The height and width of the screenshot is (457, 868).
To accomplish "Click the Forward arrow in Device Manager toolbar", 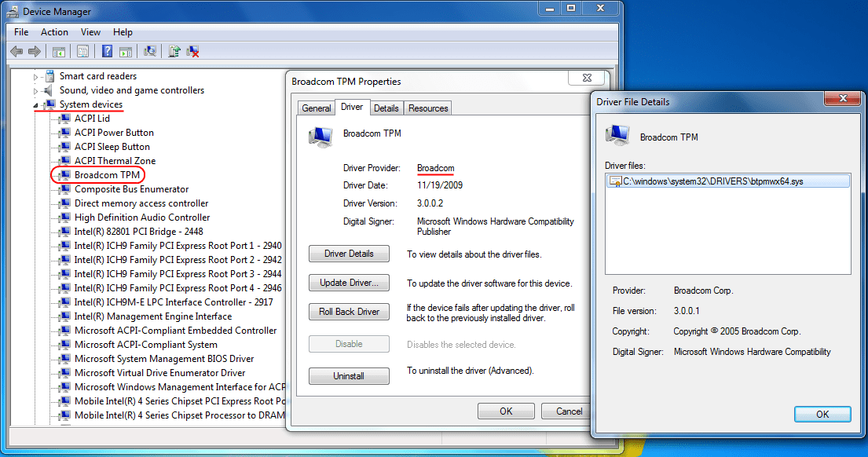I will point(35,52).
